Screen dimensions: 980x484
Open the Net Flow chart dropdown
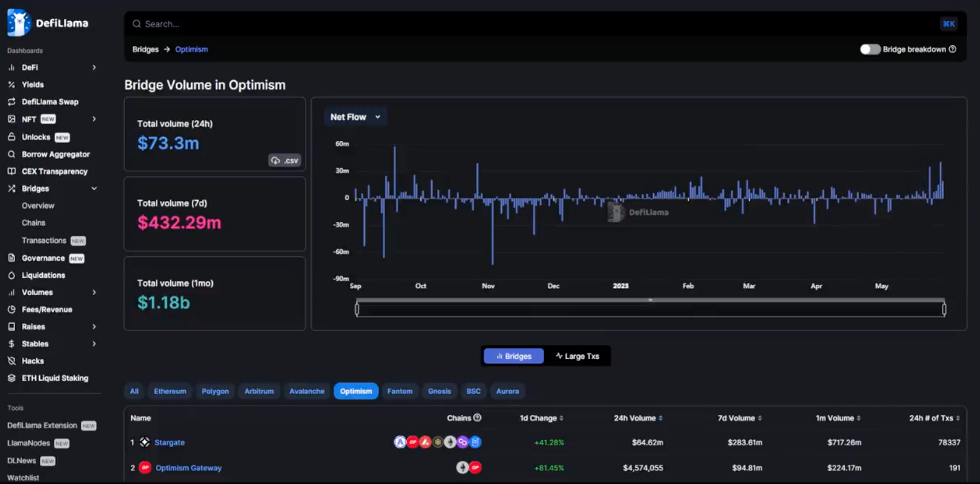coord(355,117)
